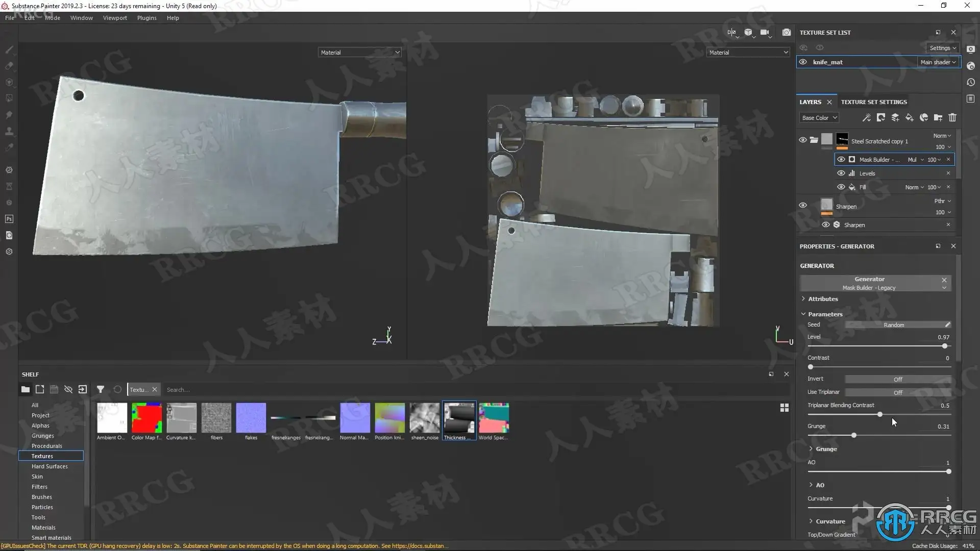Open the camera screenshot icon in viewport toolbar
Viewport: 980px width, 551px height.
coord(787,33)
